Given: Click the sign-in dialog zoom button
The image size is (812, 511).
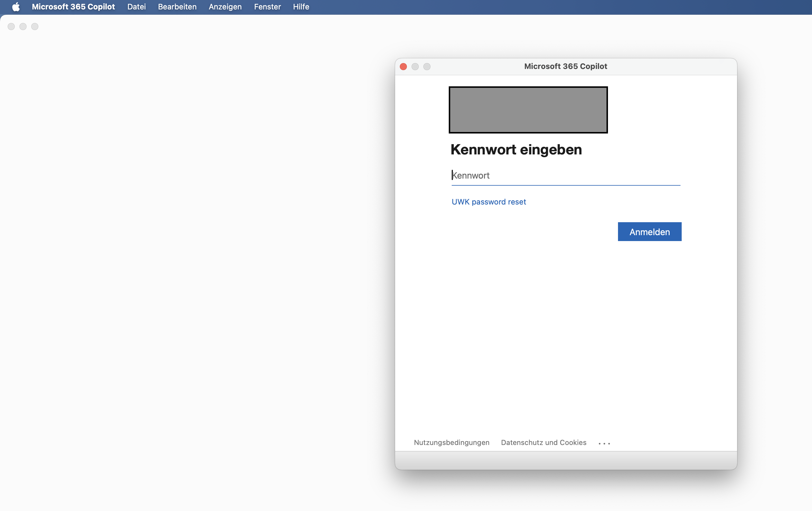Looking at the screenshot, I should (427, 66).
